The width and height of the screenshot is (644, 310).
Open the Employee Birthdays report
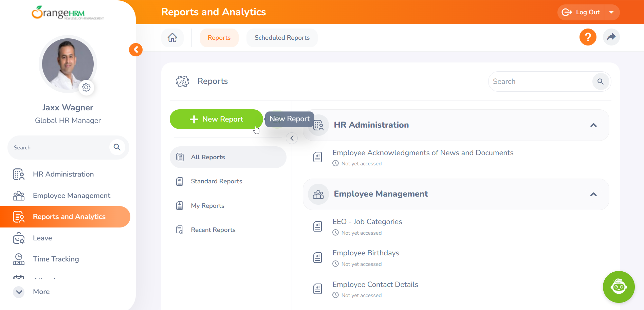pos(366,253)
